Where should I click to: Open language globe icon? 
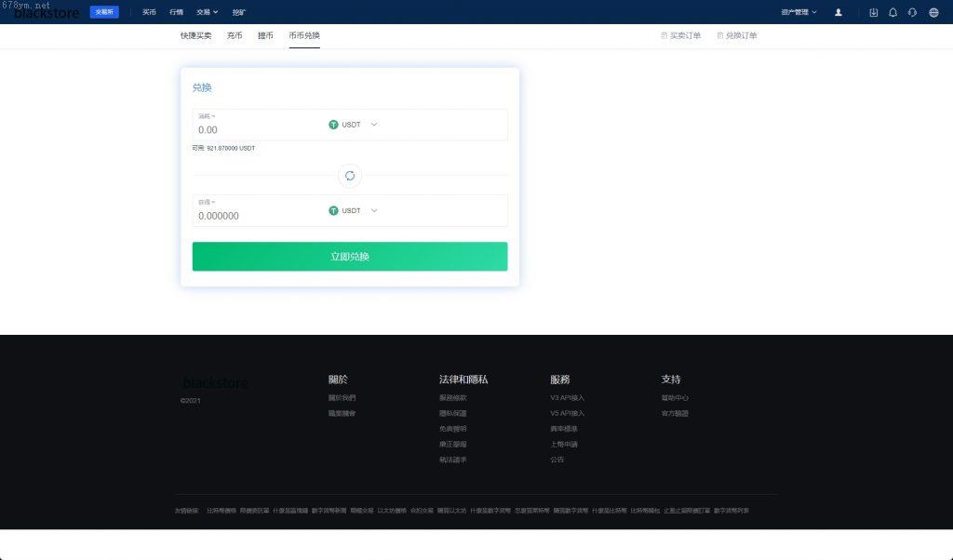tap(933, 12)
